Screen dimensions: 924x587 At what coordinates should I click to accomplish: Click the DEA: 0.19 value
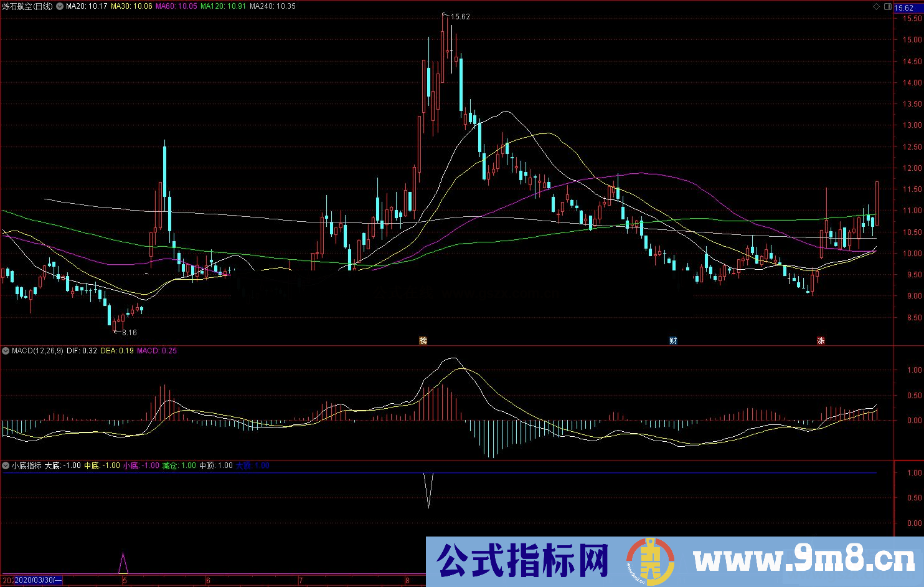117,351
